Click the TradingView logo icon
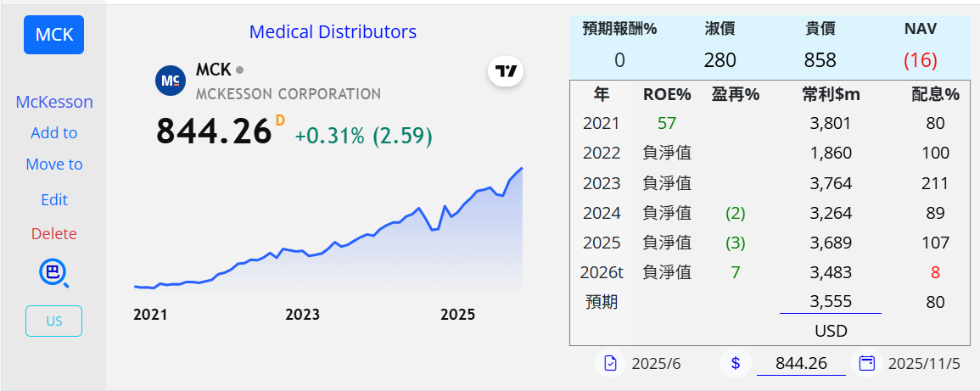The height and width of the screenshot is (391, 980). pos(506,72)
